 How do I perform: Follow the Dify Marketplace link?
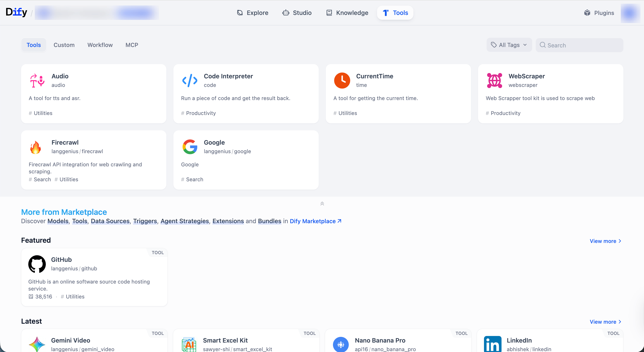pyautogui.click(x=315, y=221)
